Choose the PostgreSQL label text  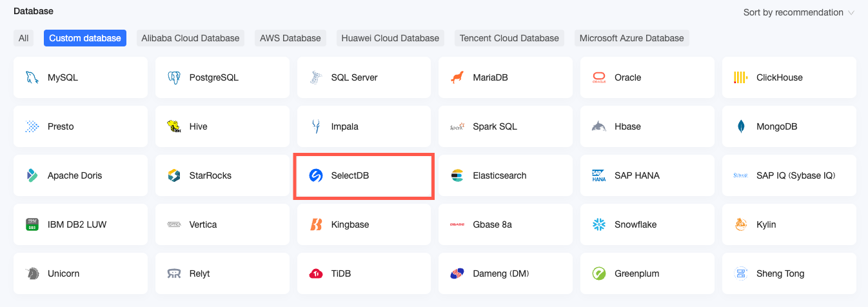(214, 77)
